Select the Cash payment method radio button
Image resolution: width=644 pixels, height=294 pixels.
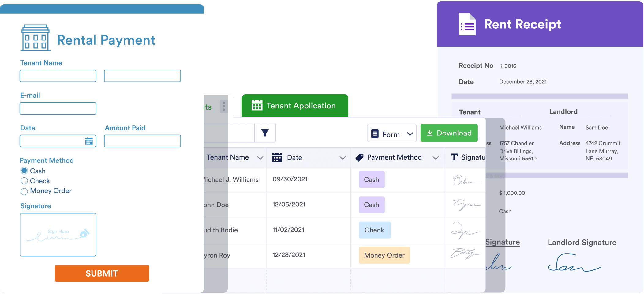pyautogui.click(x=24, y=171)
